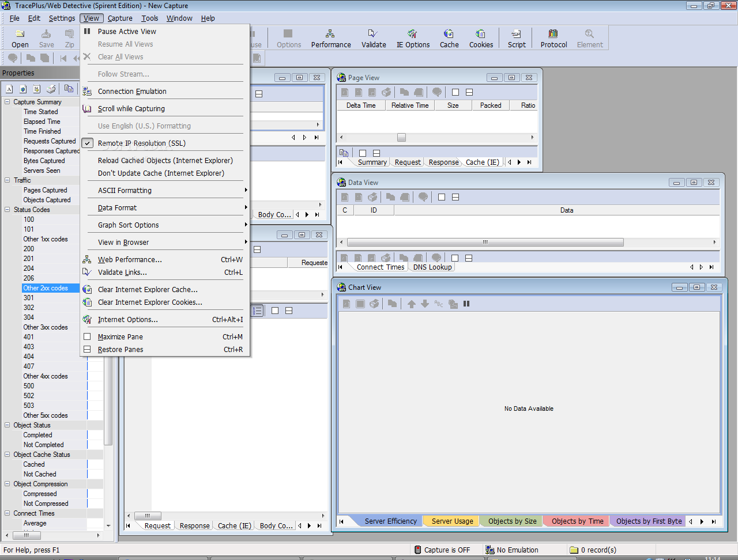Open the Response tab in Page View

coord(443,162)
